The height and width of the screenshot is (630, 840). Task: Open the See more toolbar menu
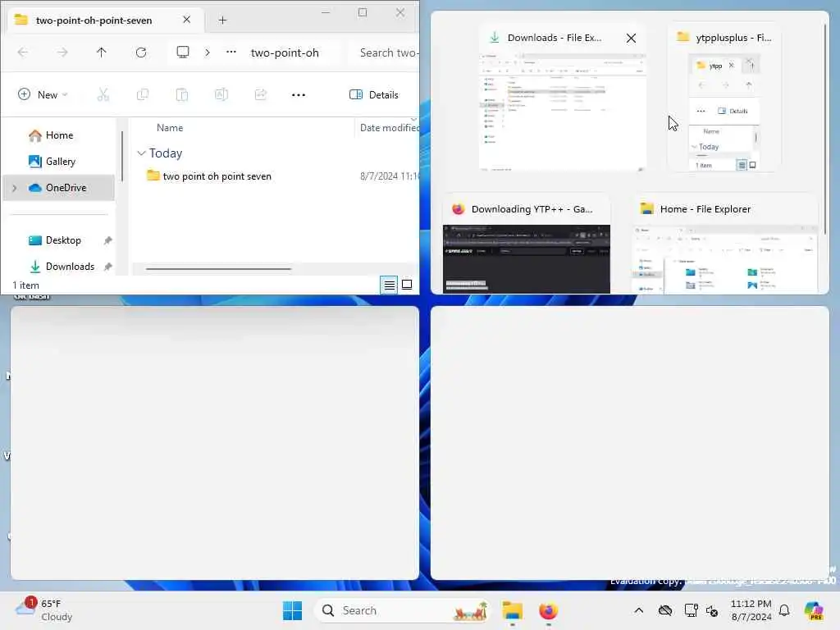pyautogui.click(x=299, y=95)
